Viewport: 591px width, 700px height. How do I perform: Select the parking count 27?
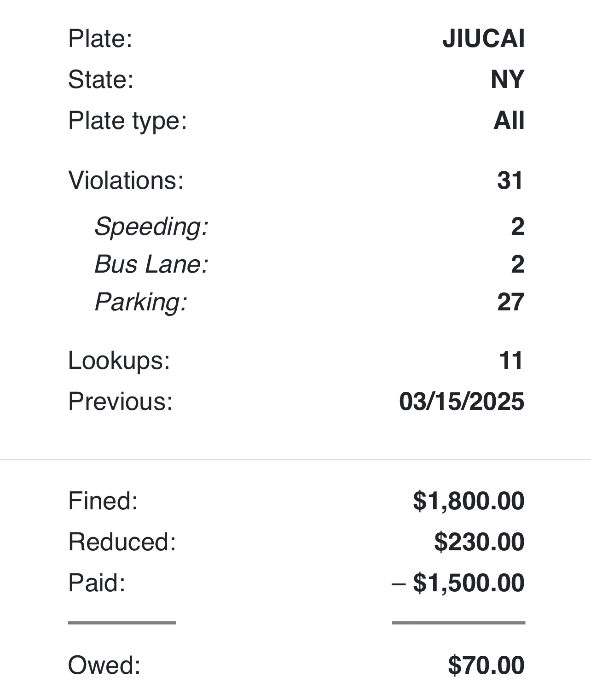coord(510,302)
